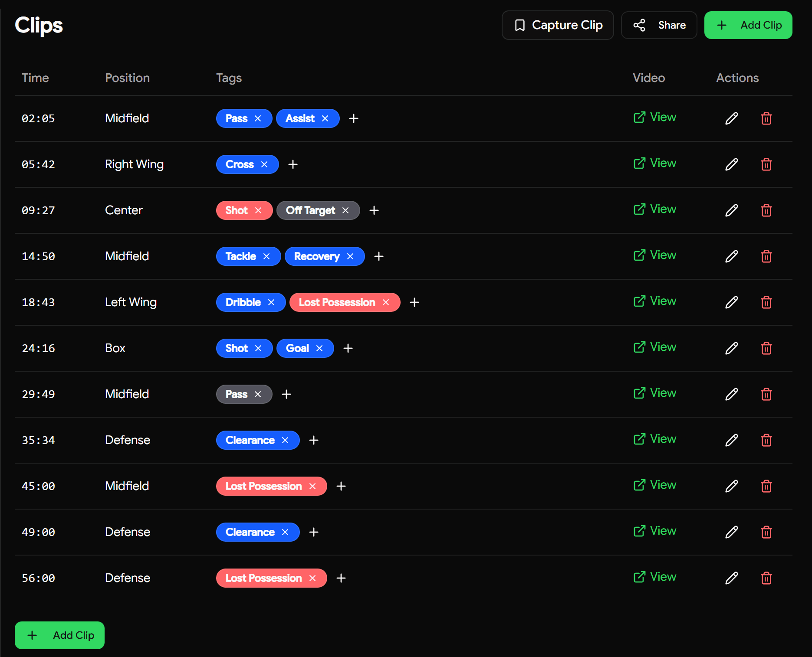Delete the 18:43 Left Wing clip
The width and height of the screenshot is (812, 657).
tap(766, 302)
